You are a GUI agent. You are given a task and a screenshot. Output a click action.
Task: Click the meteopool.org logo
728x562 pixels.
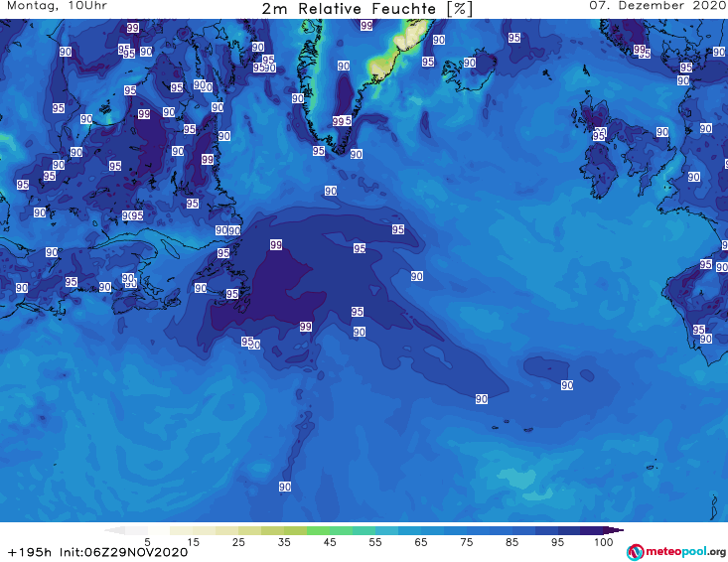coord(676,552)
